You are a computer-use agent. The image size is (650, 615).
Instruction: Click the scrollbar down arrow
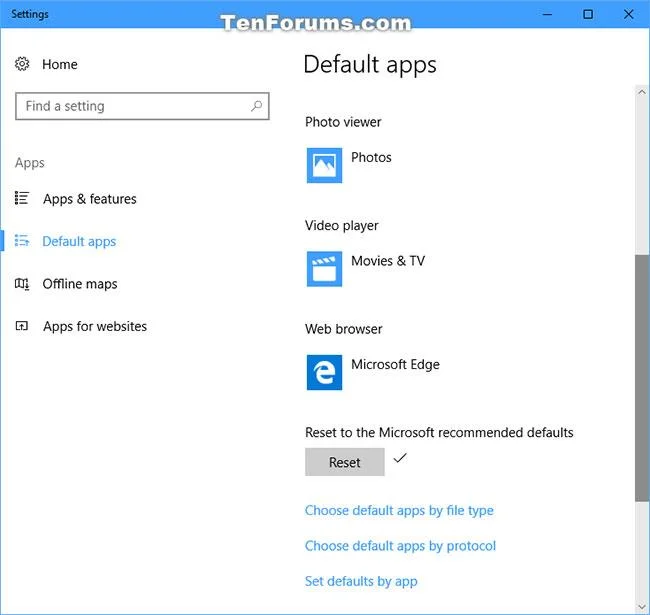[642, 607]
